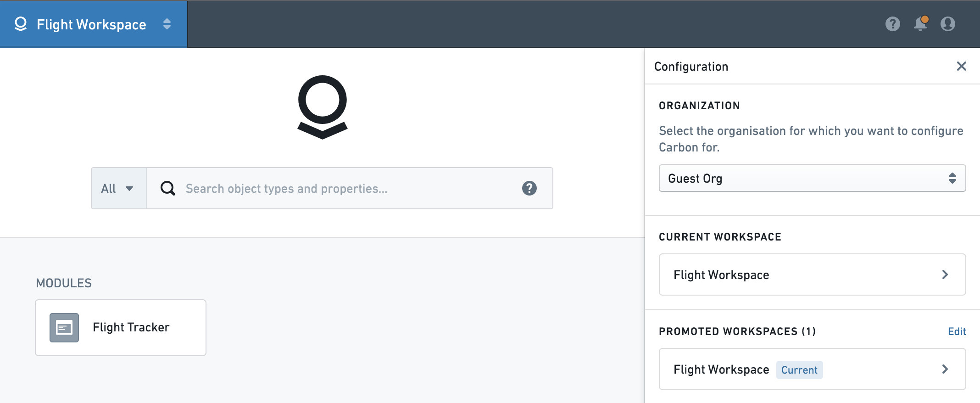Viewport: 980px width, 403px height.
Task: Click the Flight Tracker module icon
Action: 64,328
